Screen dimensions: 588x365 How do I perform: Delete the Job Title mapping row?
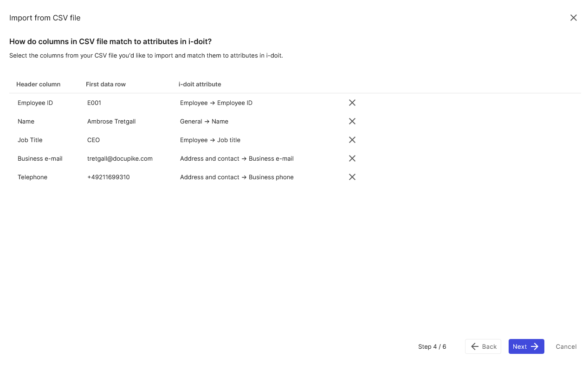point(352,140)
